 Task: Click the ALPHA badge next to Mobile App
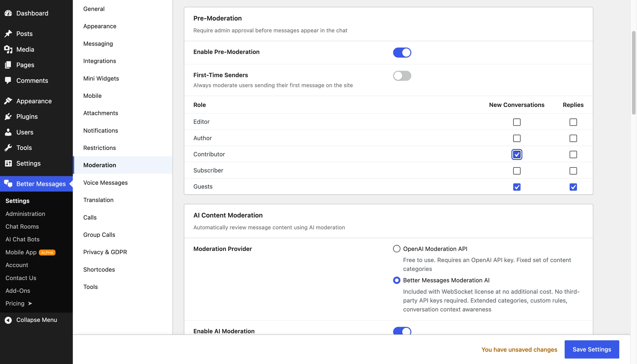point(47,253)
